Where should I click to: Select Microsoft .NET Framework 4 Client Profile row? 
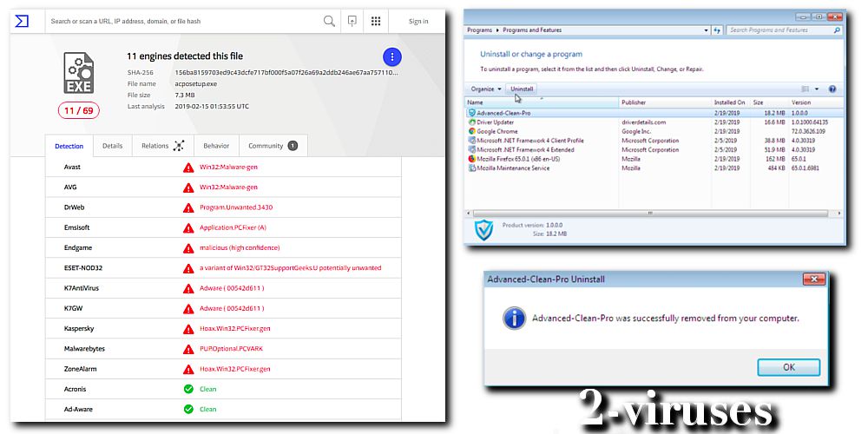[654, 141]
